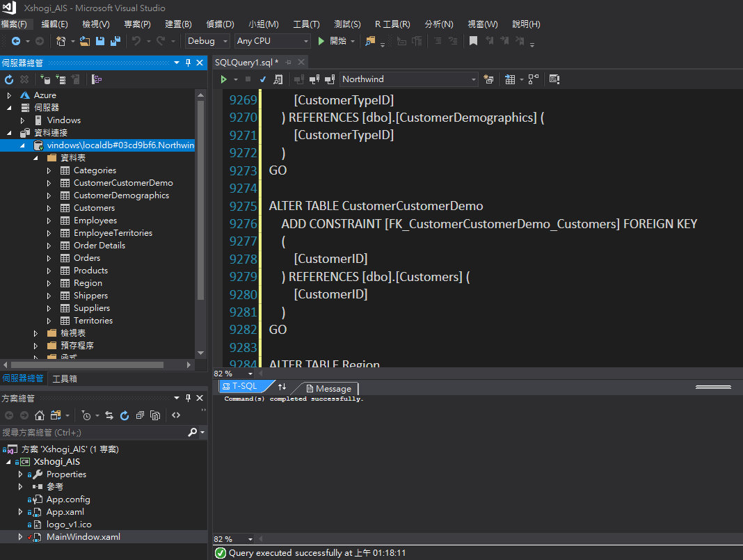
Task: Create a new project from the toolbar
Action: [x=61, y=41]
